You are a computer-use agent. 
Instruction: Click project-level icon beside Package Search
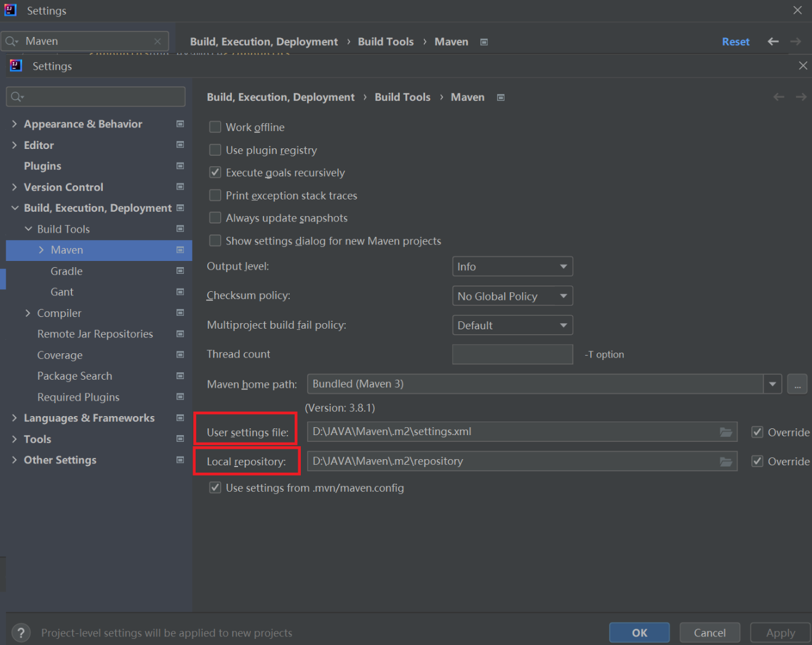tap(180, 375)
